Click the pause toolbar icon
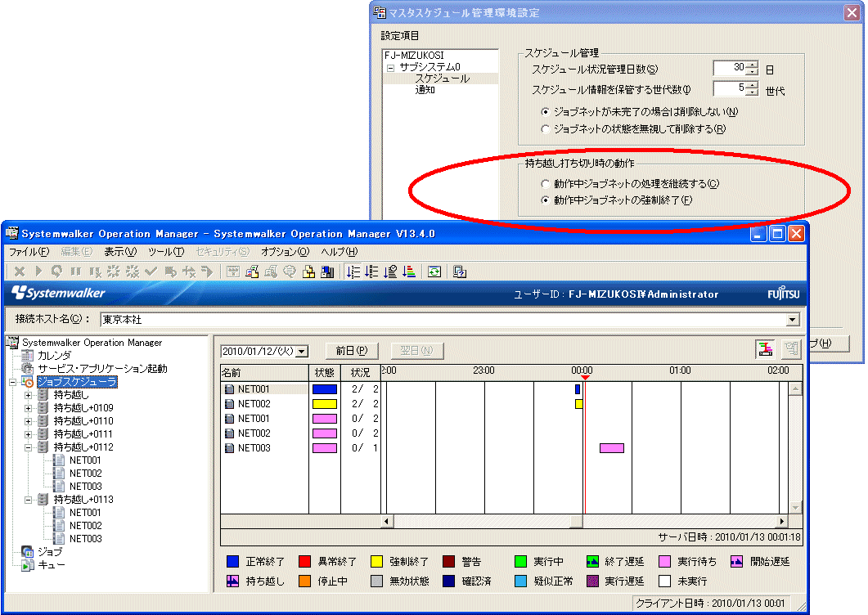 (76, 272)
